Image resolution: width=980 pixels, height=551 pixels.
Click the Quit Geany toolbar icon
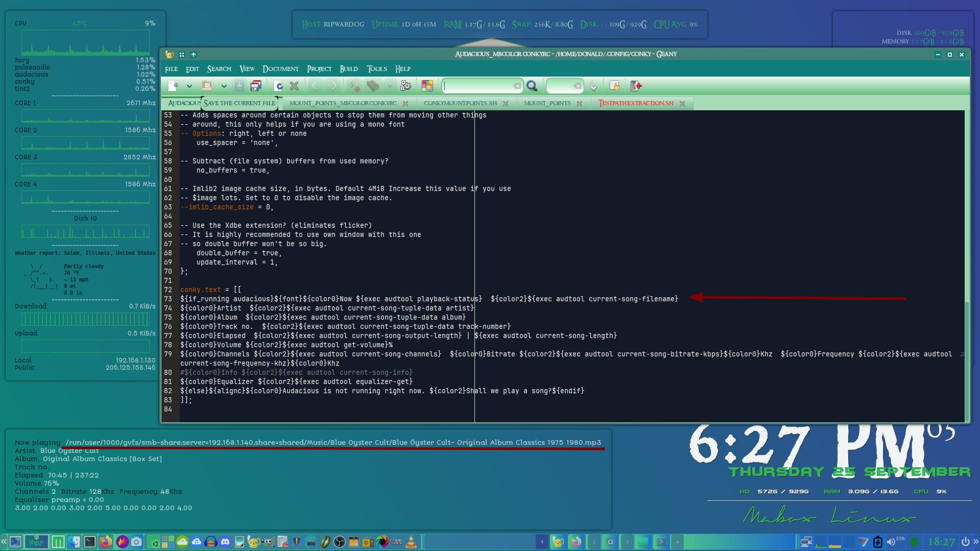click(x=636, y=86)
